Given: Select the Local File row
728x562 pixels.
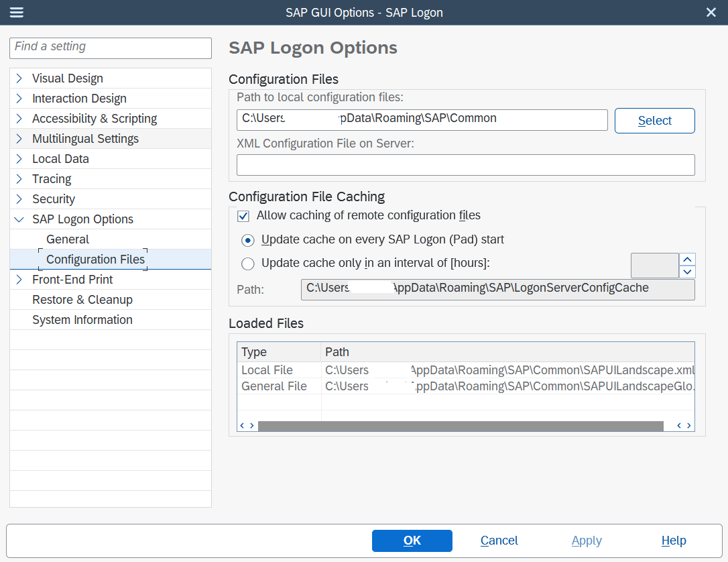Looking at the screenshot, I should [466, 370].
